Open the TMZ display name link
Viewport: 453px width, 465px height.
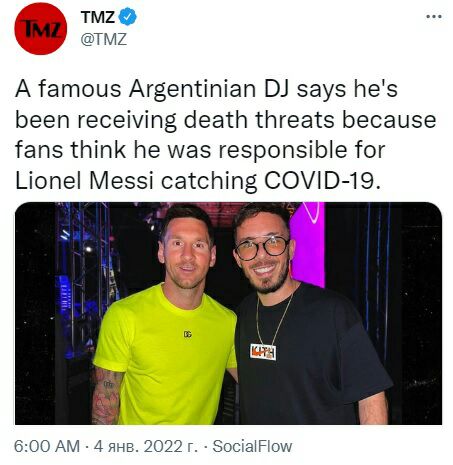click(x=98, y=17)
